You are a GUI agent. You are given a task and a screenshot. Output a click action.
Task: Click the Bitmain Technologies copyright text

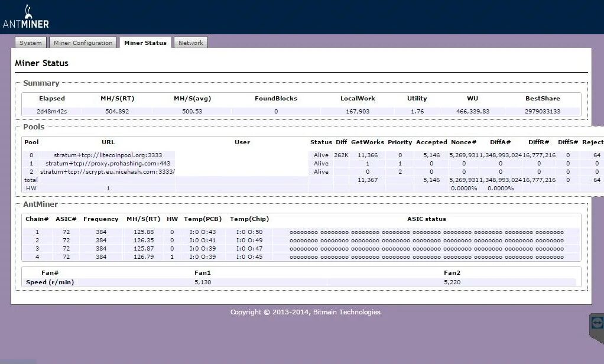click(x=305, y=312)
